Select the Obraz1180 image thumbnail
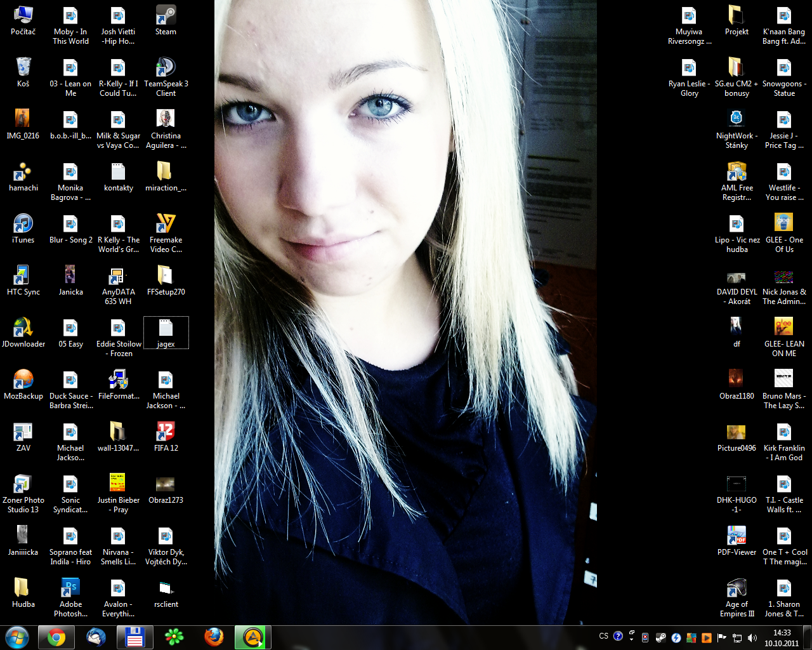This screenshot has height=650, width=812. click(x=737, y=385)
